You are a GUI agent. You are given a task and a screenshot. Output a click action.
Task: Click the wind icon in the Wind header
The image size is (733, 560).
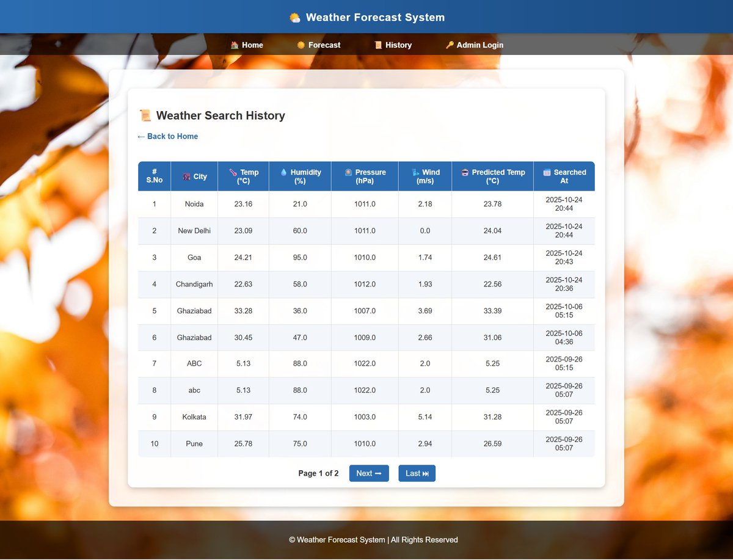(415, 172)
